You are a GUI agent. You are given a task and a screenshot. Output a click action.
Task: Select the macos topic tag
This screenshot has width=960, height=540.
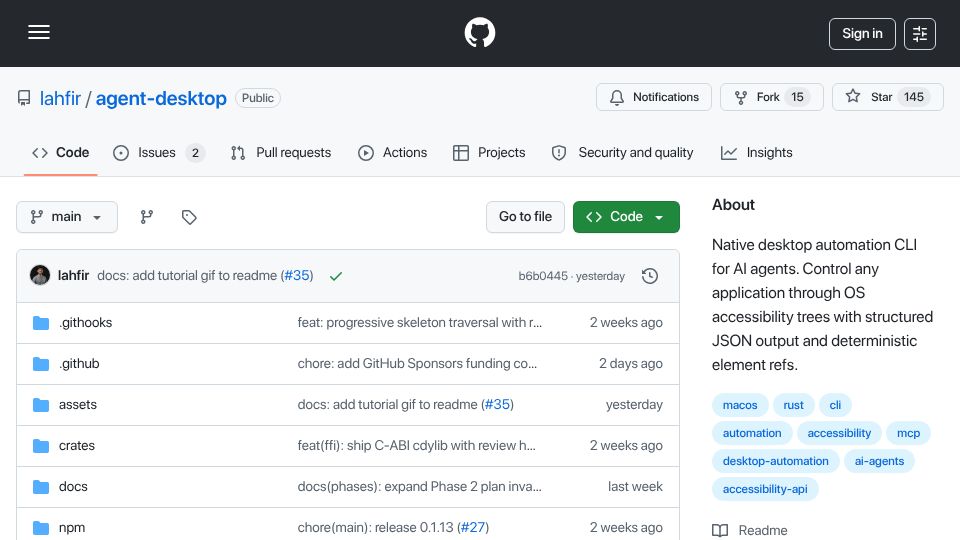[x=740, y=405]
